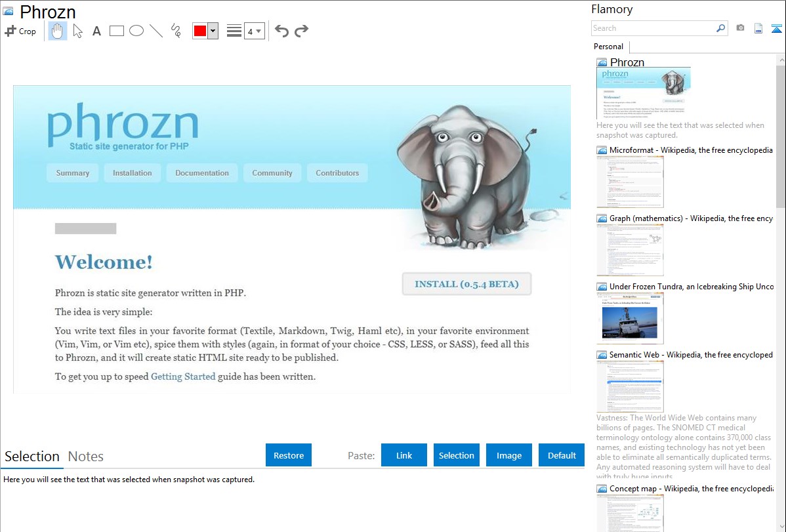This screenshot has height=532, width=786.
Task: Open the Graph (mathematics) snapshot thumbnail
Action: 630,250
